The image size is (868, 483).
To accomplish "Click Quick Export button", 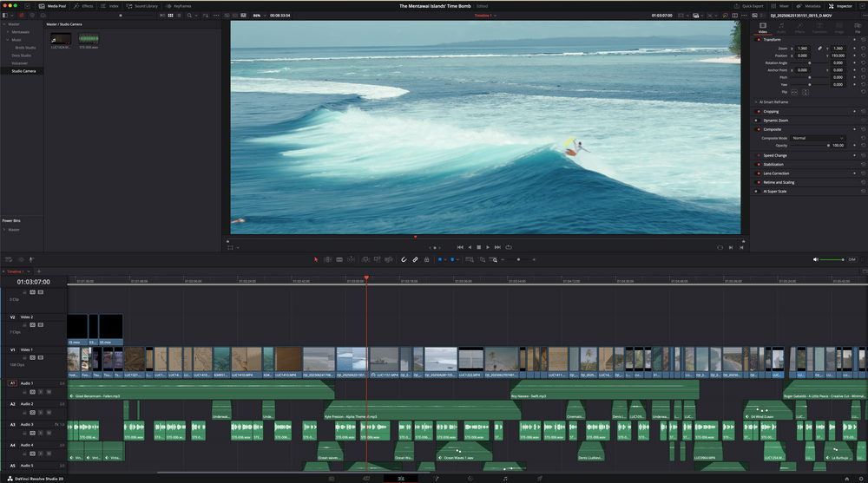I will pos(748,6).
